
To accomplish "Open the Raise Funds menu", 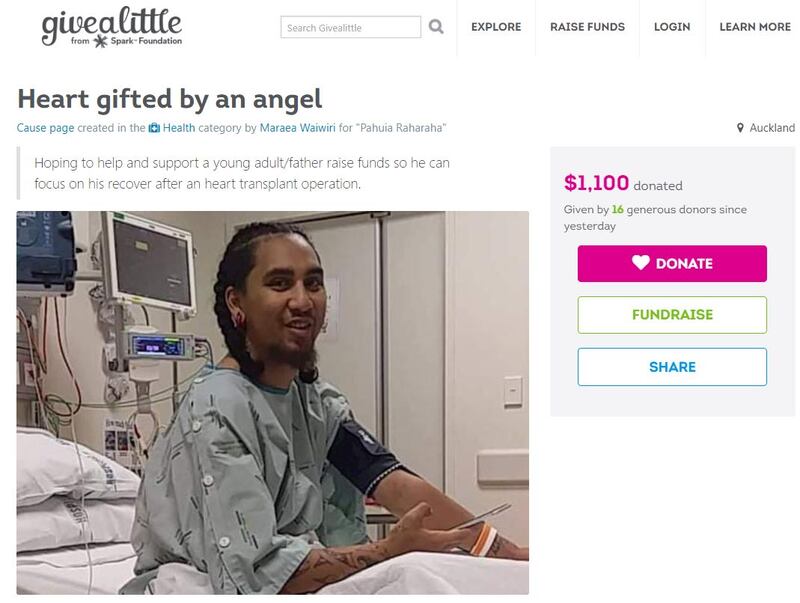I will [x=587, y=27].
